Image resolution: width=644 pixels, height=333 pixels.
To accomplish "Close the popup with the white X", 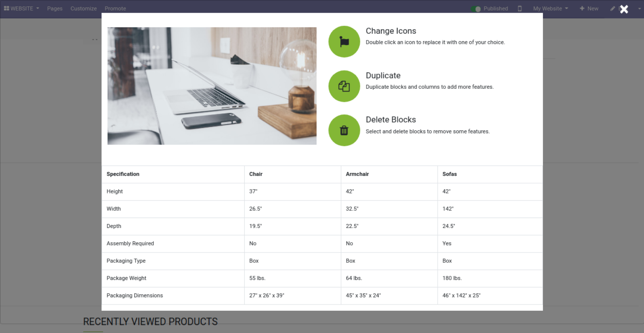I will click(x=624, y=9).
